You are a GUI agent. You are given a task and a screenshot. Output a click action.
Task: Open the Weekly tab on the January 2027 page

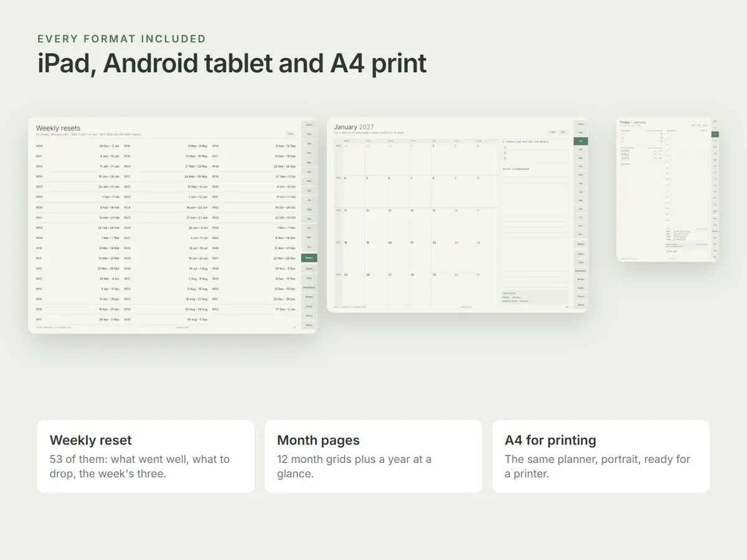[580, 244]
